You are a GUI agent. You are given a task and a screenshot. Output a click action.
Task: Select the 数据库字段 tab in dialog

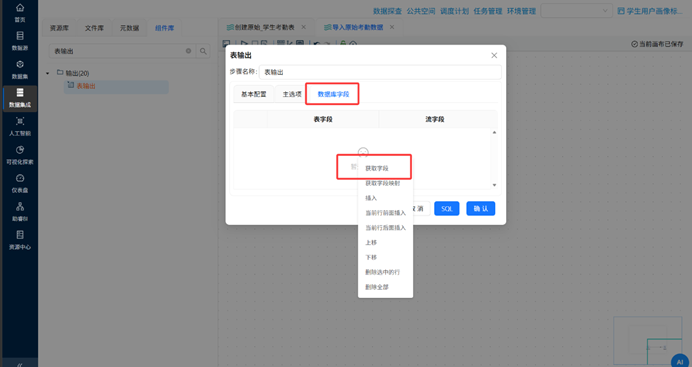point(333,94)
